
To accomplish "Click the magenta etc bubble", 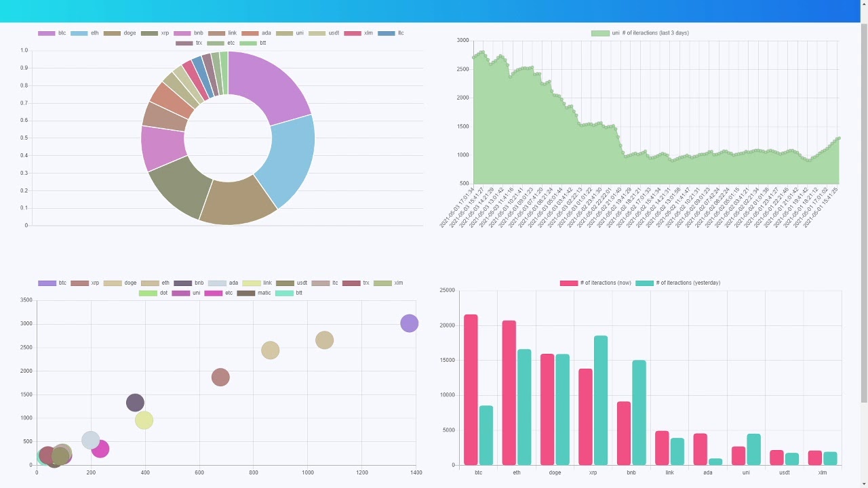I will (100, 448).
